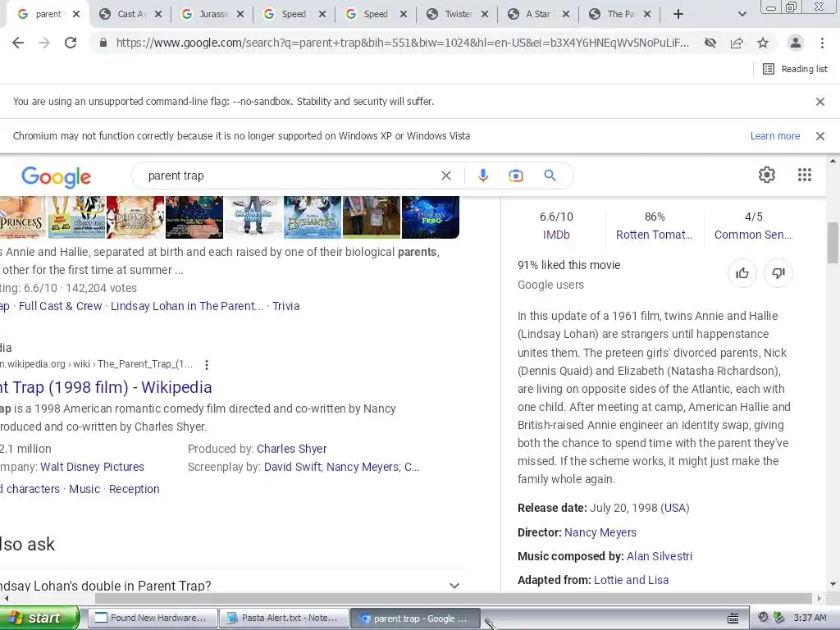Viewport: 840px width, 630px height.
Task: Click the Learn more link
Action: 774,136
